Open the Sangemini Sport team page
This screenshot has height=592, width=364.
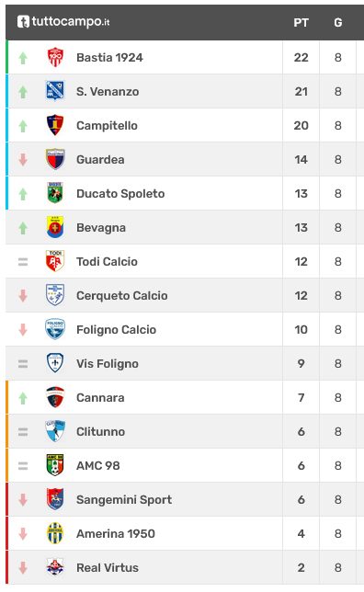tap(124, 499)
